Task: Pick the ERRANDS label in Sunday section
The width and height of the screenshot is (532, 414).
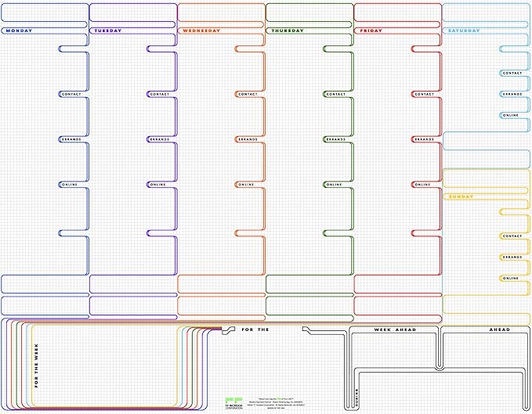Action: tap(512, 257)
